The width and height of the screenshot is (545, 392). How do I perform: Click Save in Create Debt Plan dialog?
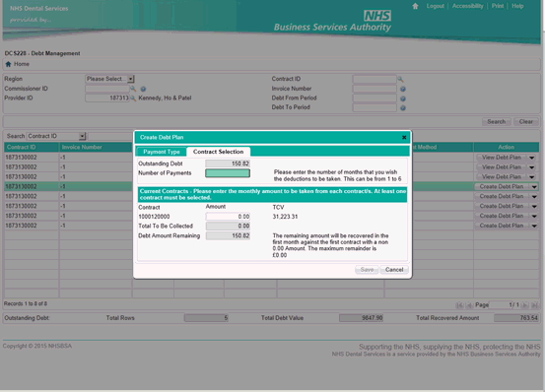pos(367,270)
